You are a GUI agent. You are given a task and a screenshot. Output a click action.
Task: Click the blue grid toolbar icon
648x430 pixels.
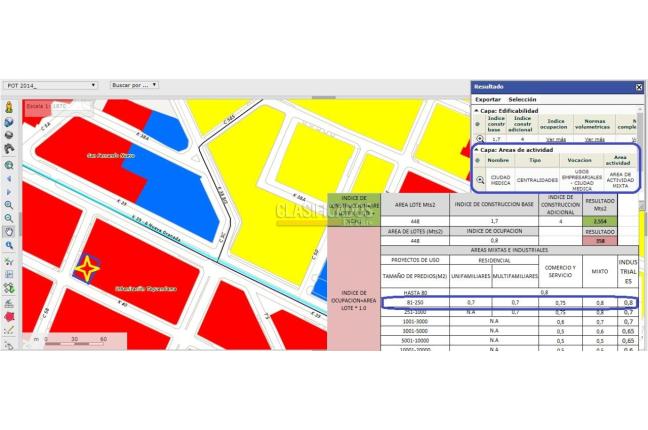pos(9,274)
